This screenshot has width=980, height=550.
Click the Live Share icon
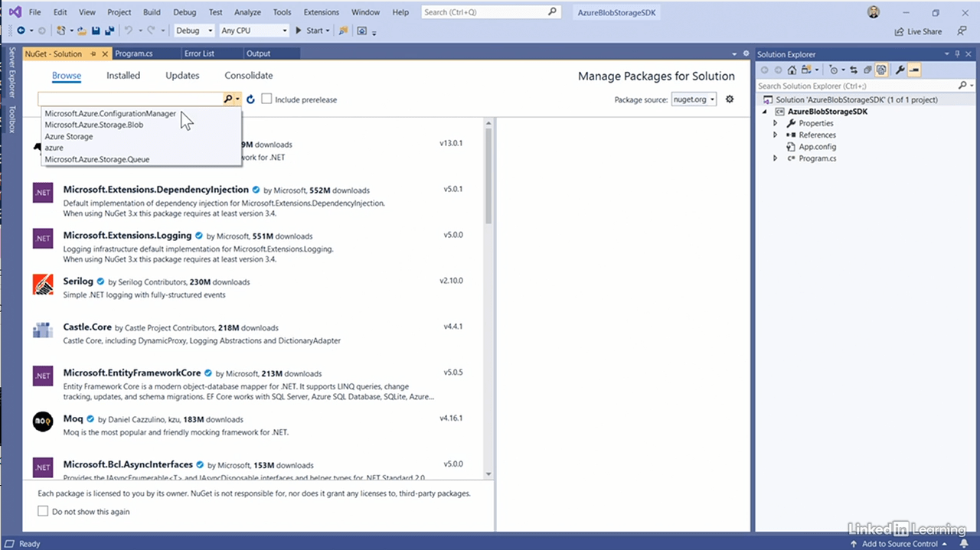(x=900, y=31)
